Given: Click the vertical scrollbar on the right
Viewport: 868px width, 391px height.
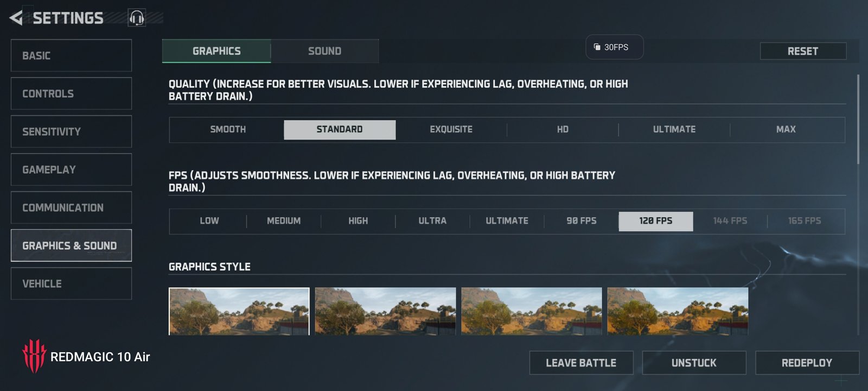Looking at the screenshot, I should pyautogui.click(x=858, y=119).
